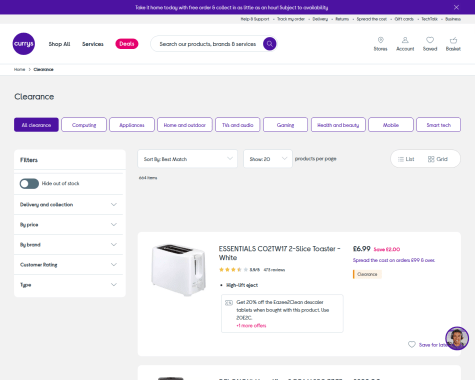
Task: Select Smart tech tab
Action: click(438, 125)
